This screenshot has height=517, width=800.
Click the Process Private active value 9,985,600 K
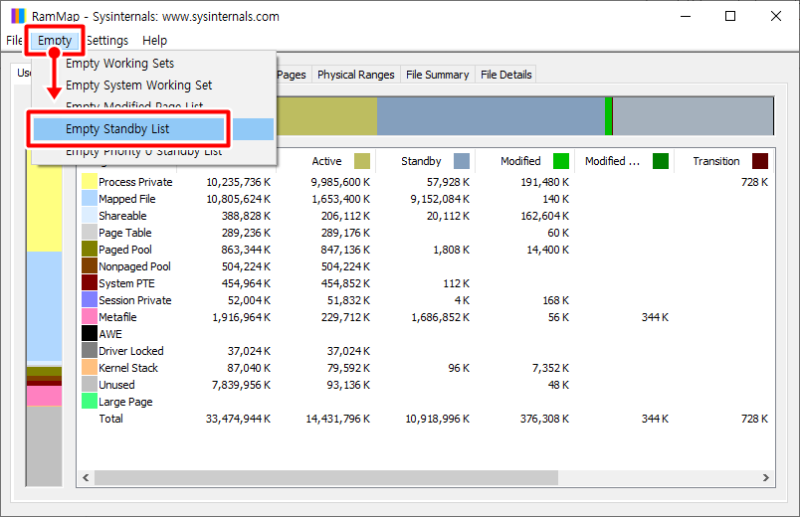(341, 182)
